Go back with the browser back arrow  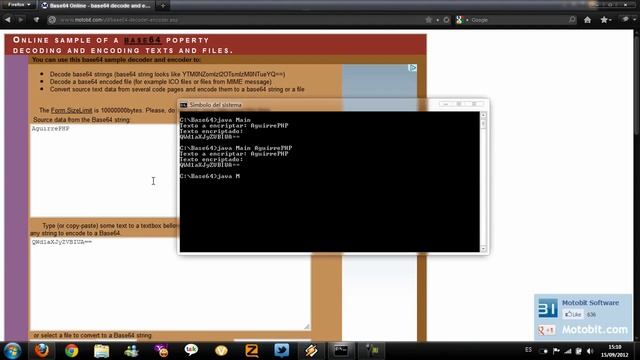pos(8,20)
